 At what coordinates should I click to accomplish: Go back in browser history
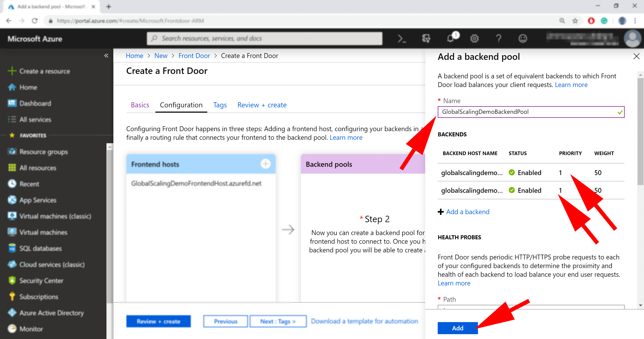(9, 21)
